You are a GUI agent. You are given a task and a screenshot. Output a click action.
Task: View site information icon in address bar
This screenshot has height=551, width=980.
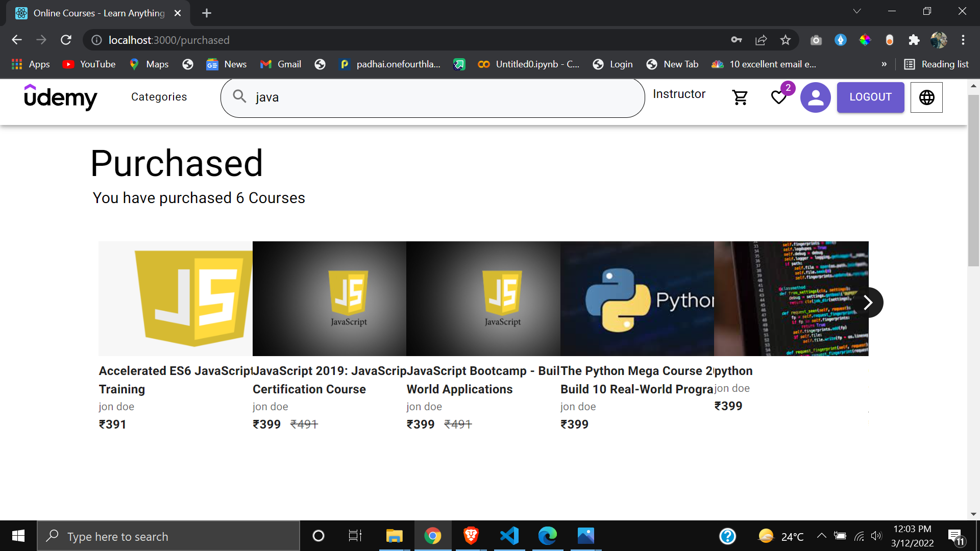pyautogui.click(x=96, y=40)
